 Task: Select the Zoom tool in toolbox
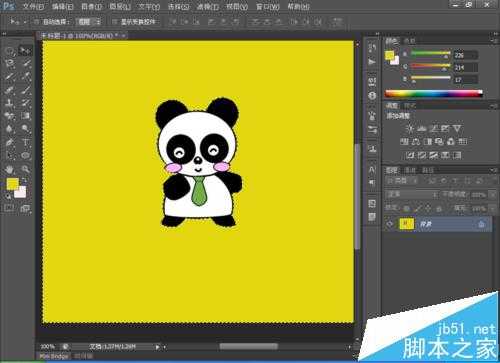coord(25,169)
